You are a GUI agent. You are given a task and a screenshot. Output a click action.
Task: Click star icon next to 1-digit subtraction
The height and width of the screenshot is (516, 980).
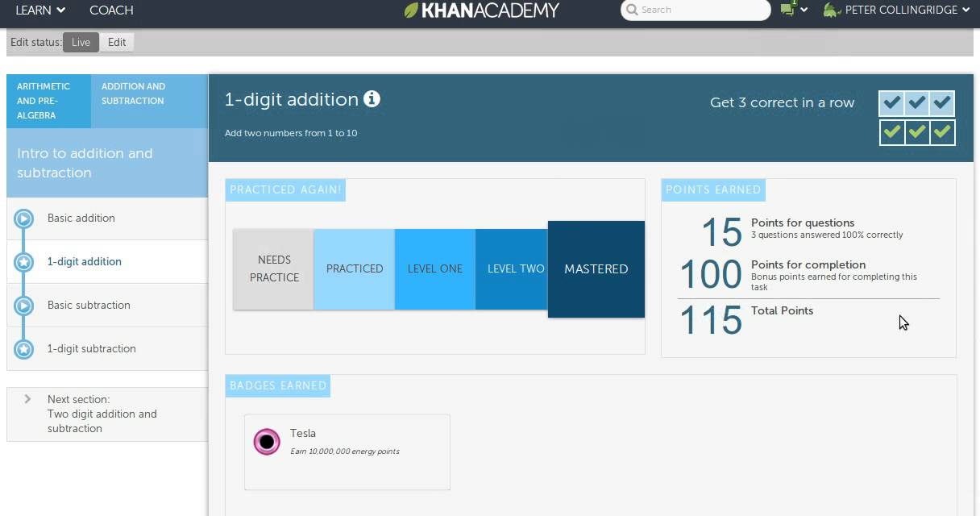click(24, 349)
